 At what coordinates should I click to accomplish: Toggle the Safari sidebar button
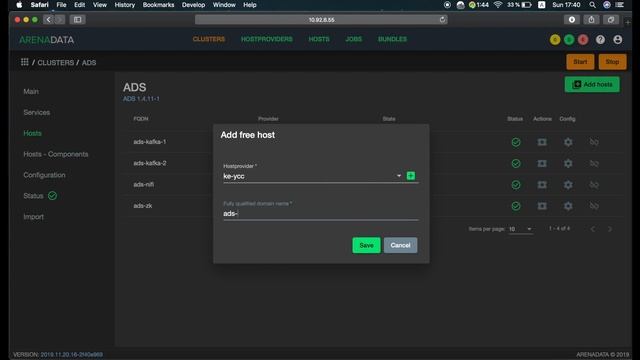(x=77, y=20)
